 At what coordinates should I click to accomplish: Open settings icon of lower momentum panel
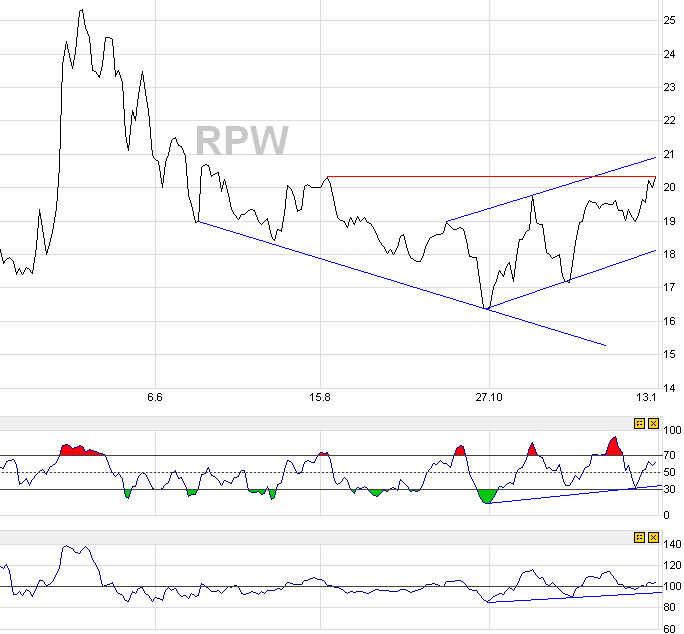[639, 537]
